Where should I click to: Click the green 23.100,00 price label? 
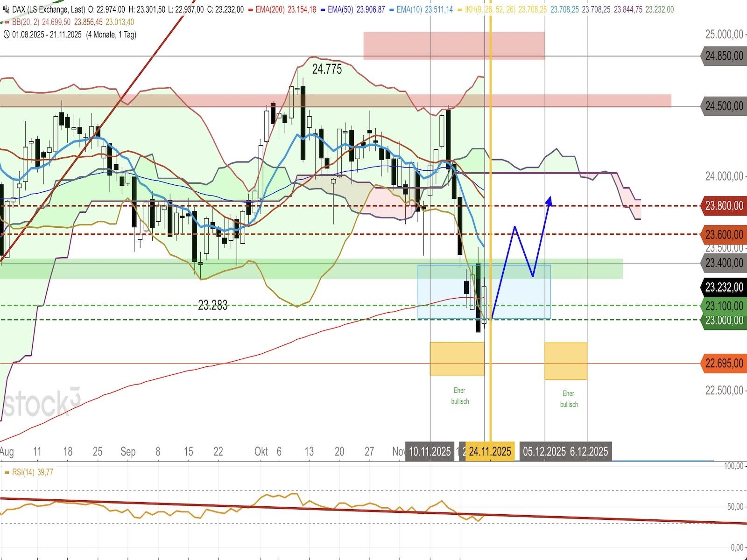click(x=724, y=306)
